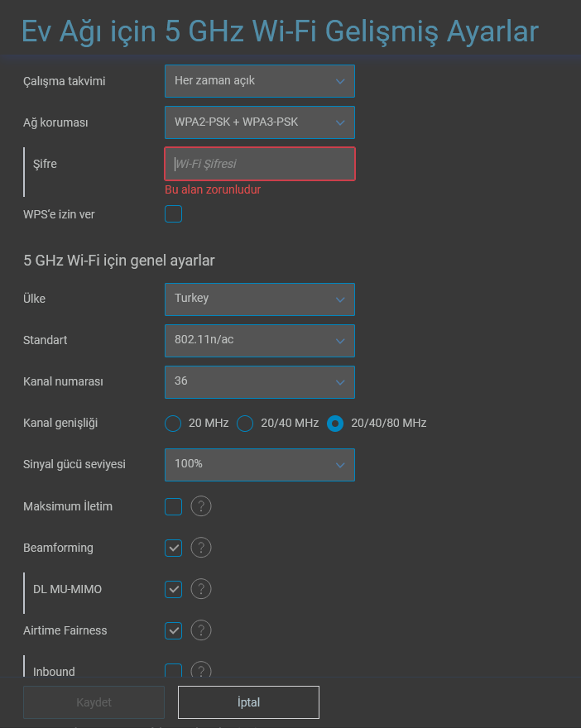Select 20 MHz channel width
The image size is (581, 728).
(173, 424)
